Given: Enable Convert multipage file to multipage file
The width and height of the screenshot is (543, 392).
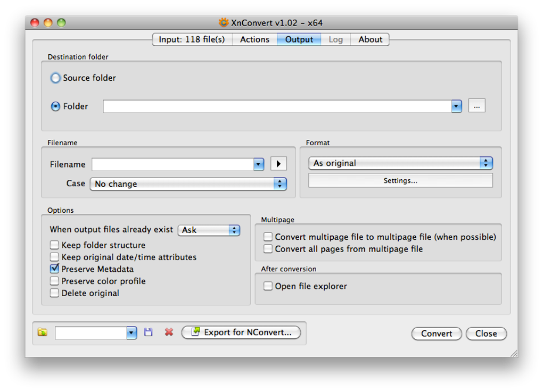Looking at the screenshot, I should [268, 237].
